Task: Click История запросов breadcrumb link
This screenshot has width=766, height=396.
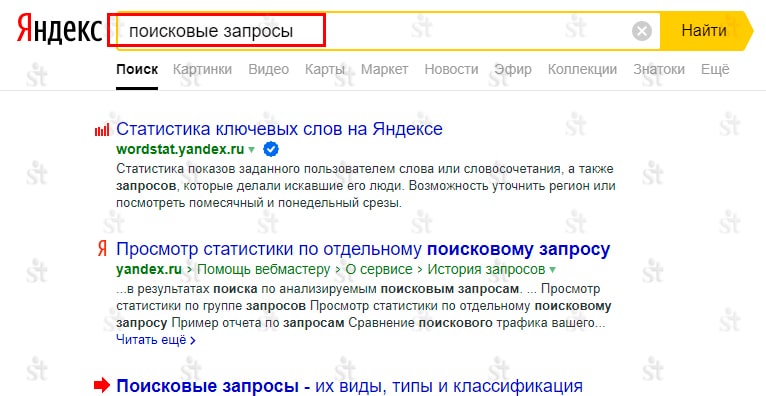Action: click(x=486, y=270)
